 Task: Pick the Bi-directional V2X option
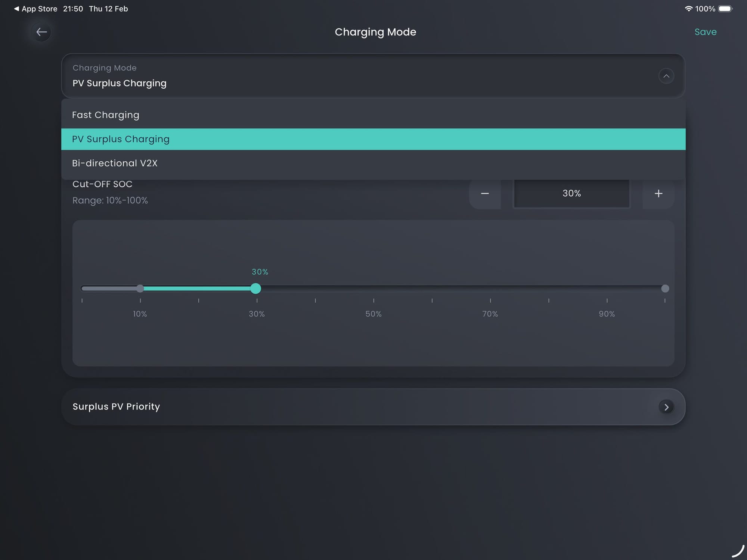373,164
